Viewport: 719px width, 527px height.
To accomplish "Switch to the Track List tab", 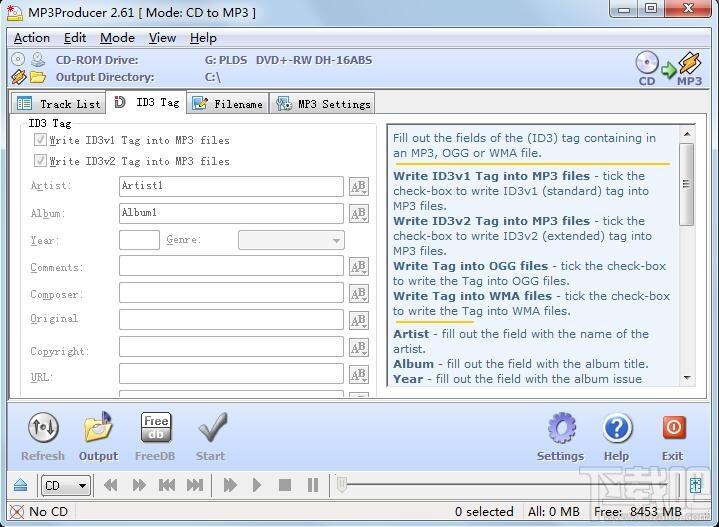I will pyautogui.click(x=58, y=104).
